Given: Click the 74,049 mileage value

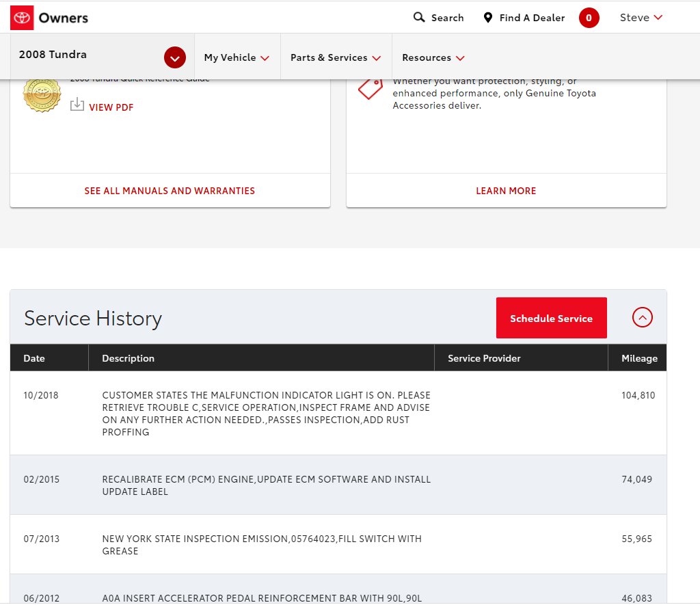Looking at the screenshot, I should click(636, 479).
